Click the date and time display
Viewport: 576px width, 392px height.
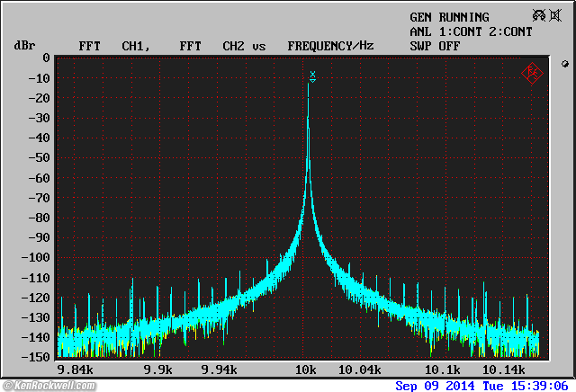pyautogui.click(x=484, y=386)
